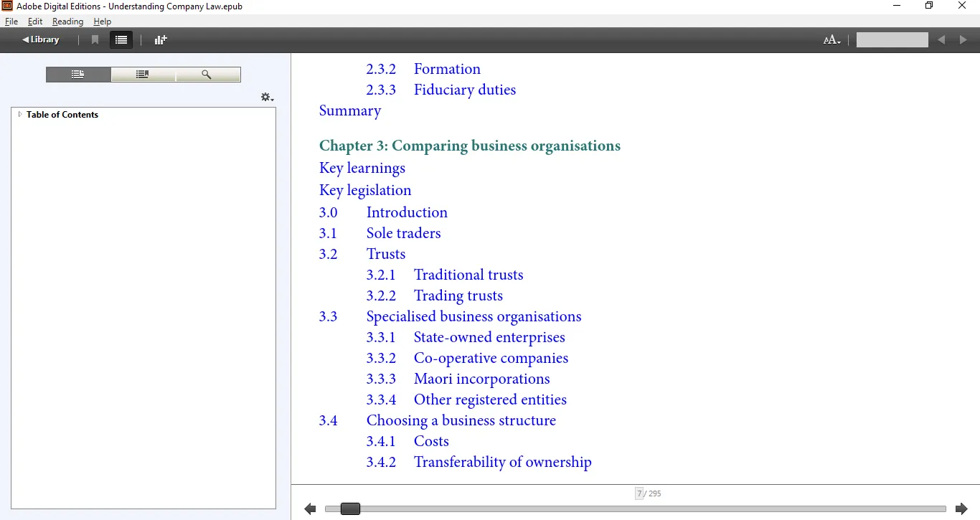Viewport: 980px width, 520px height.
Task: Open Chapter 3: Comparing business organisations
Action: tap(470, 146)
